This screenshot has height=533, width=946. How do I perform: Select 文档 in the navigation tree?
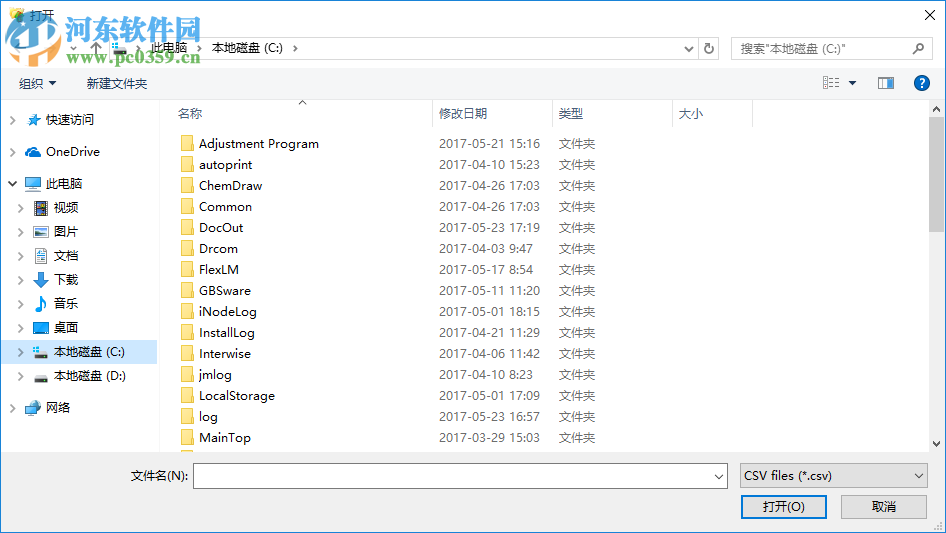click(66, 256)
